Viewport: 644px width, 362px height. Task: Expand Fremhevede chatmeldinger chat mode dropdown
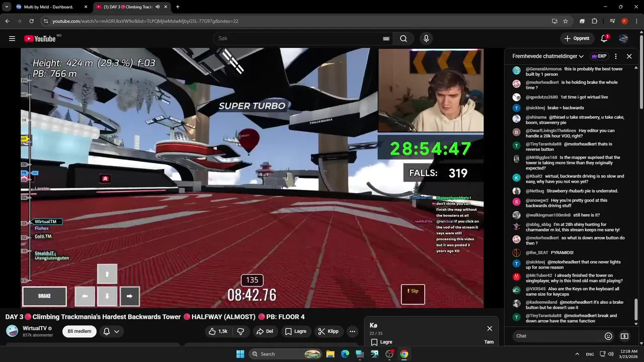click(548, 56)
